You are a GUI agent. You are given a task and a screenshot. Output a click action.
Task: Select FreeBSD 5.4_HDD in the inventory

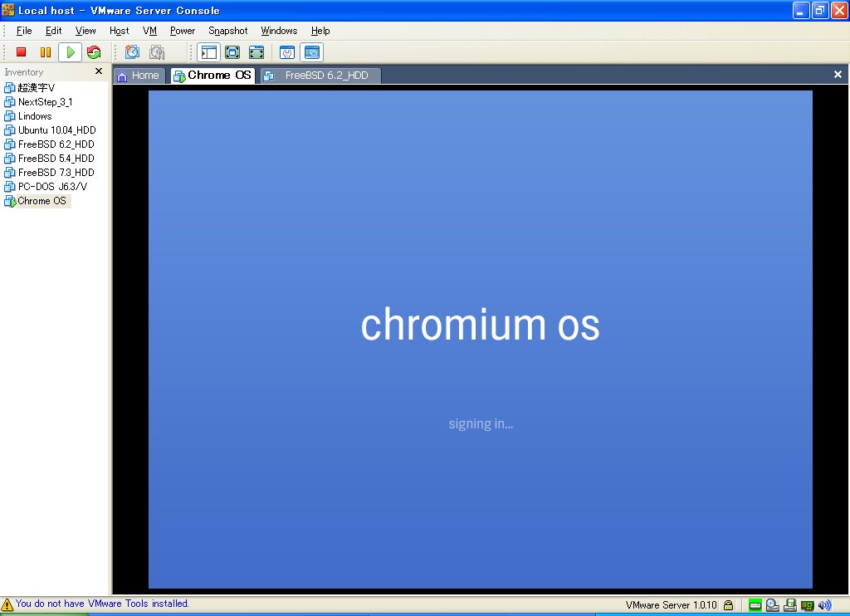[x=56, y=159]
